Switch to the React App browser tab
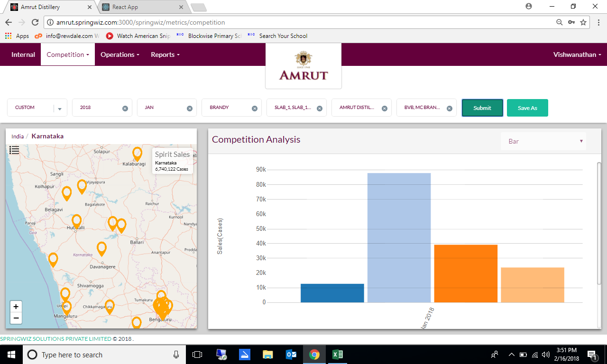This screenshot has width=607, height=364. [141, 7]
